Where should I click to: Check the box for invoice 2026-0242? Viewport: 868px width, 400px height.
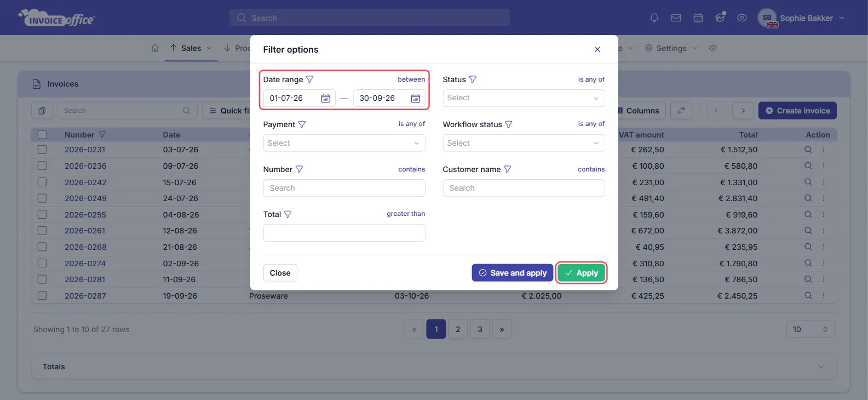pyautogui.click(x=42, y=182)
